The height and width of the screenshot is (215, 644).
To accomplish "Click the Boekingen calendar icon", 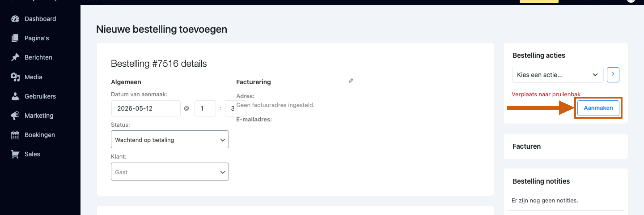I will pos(15,135).
